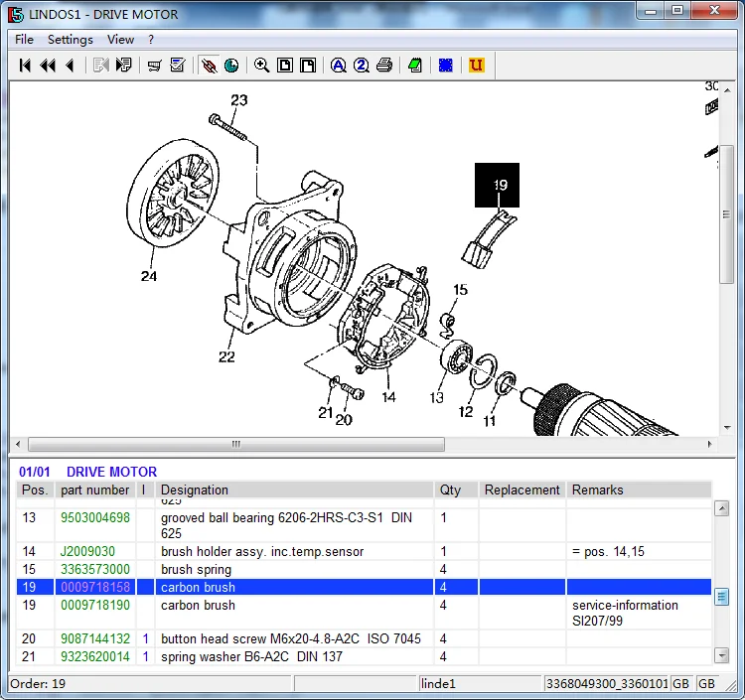Click the Remarks column header
This screenshot has width=745, height=700.
639,490
